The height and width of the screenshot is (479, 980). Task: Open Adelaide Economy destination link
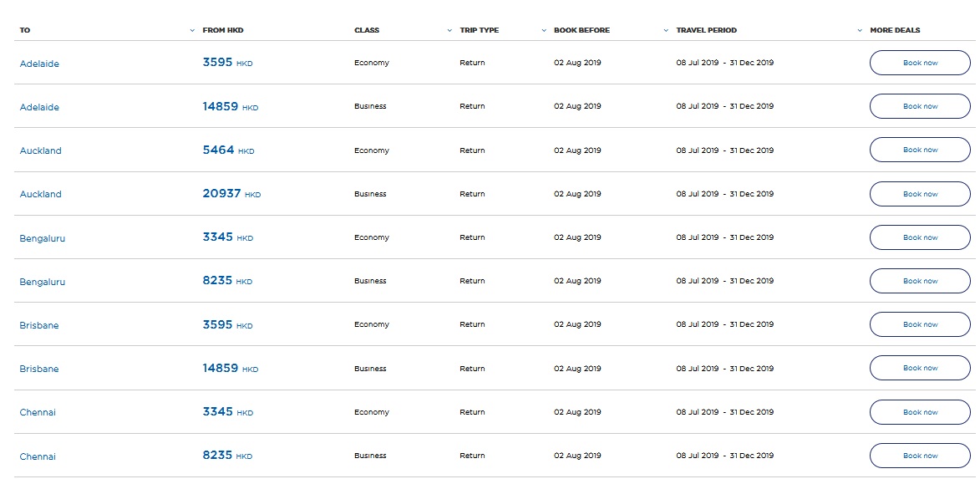tap(39, 64)
